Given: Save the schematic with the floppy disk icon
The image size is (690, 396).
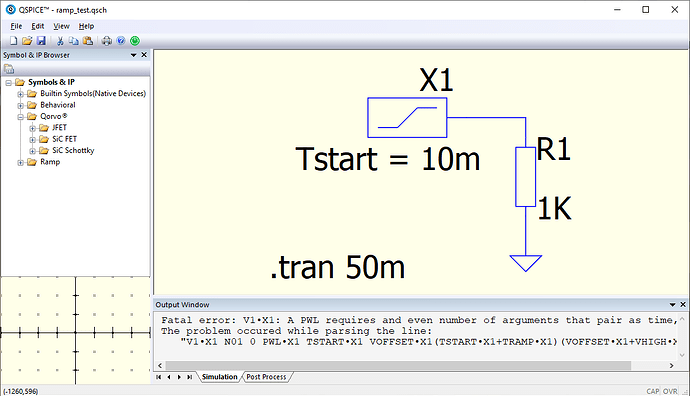Looking at the screenshot, I should [x=41, y=41].
